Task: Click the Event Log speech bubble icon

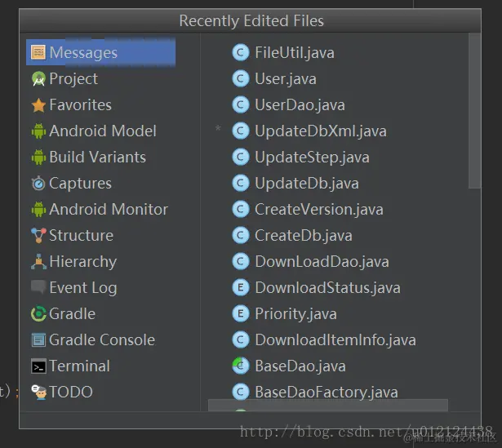Action: tap(38, 287)
